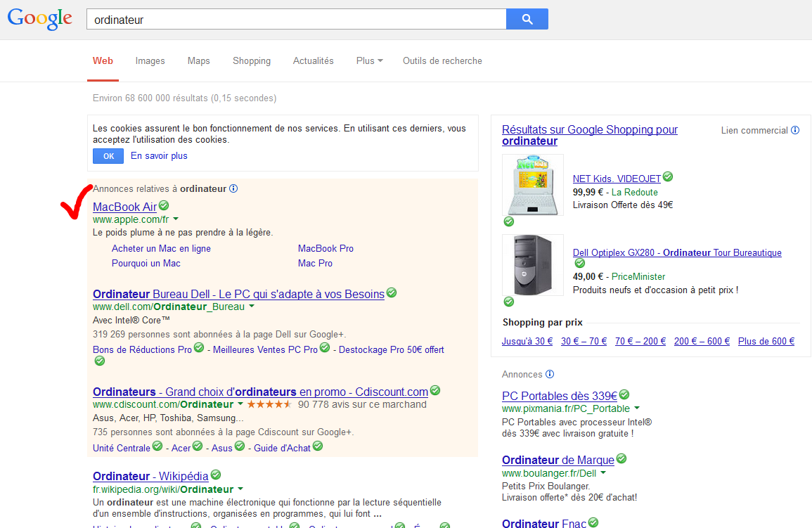Open the En savoir plus link
This screenshot has width=812, height=528.
pyautogui.click(x=159, y=156)
